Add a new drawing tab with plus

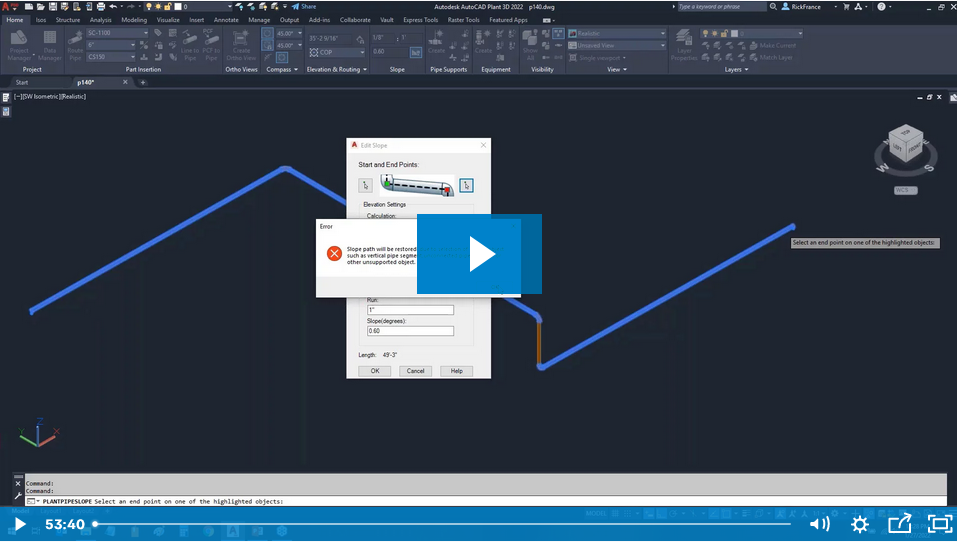[x=142, y=82]
